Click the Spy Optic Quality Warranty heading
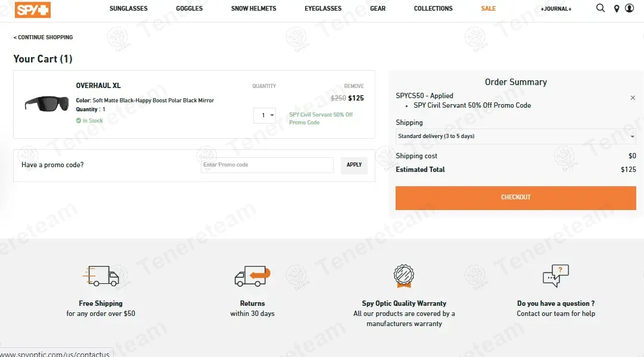Image resolution: width=644 pixels, height=357 pixels. pyautogui.click(x=404, y=303)
